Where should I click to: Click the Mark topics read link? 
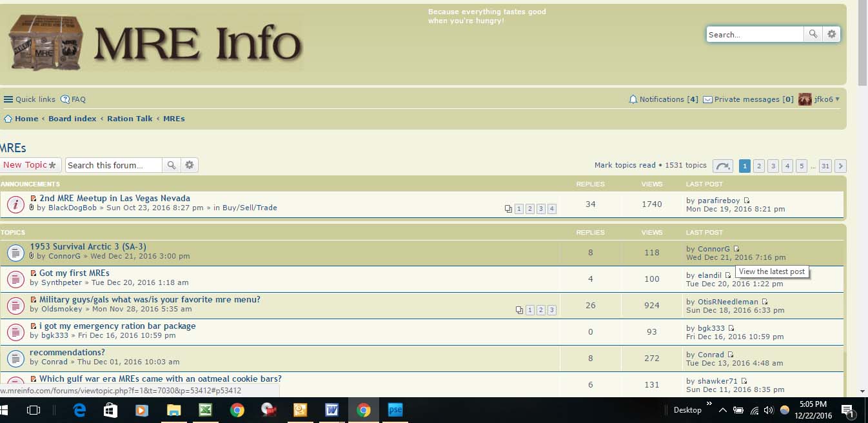(x=624, y=165)
